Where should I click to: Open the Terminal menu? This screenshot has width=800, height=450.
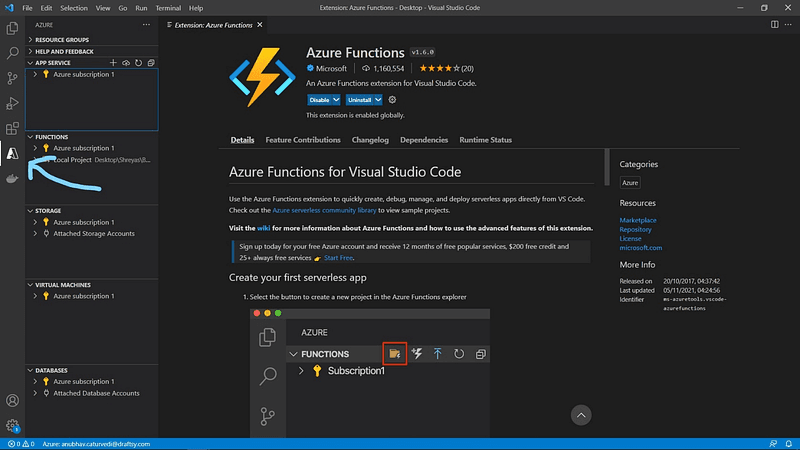(x=167, y=7)
